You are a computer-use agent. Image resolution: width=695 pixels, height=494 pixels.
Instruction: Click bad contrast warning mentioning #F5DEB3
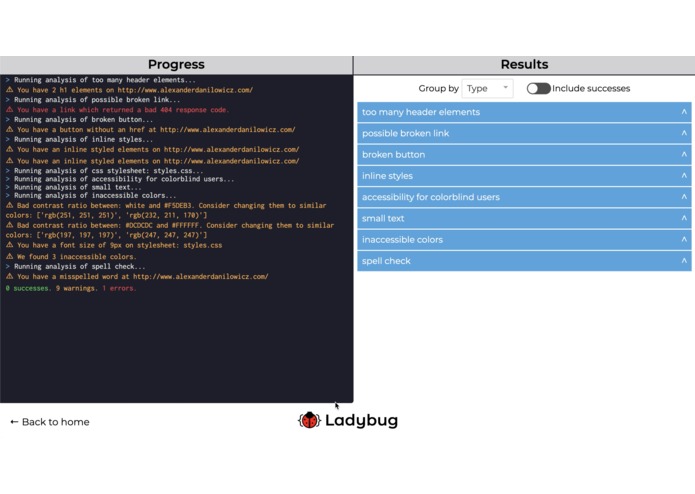coord(166,210)
